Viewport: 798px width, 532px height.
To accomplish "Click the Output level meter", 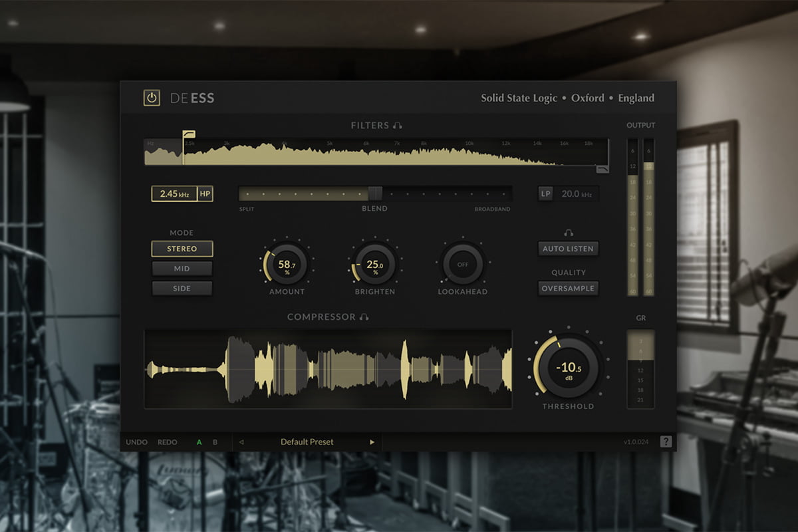I will (641, 217).
